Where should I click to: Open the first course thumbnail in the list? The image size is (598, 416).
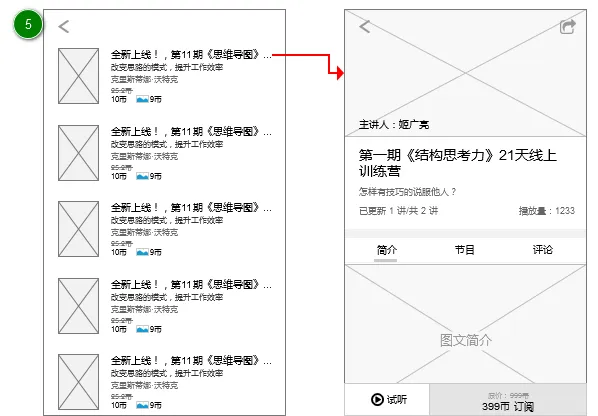coord(79,76)
